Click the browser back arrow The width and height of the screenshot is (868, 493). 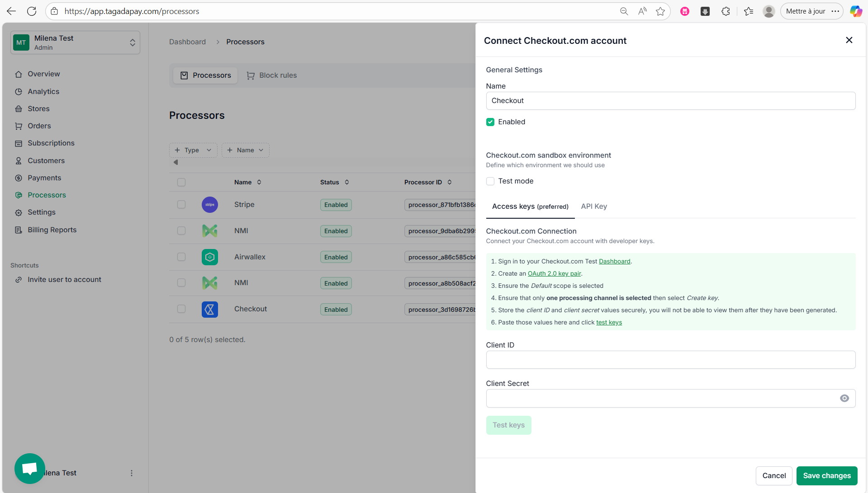click(11, 11)
